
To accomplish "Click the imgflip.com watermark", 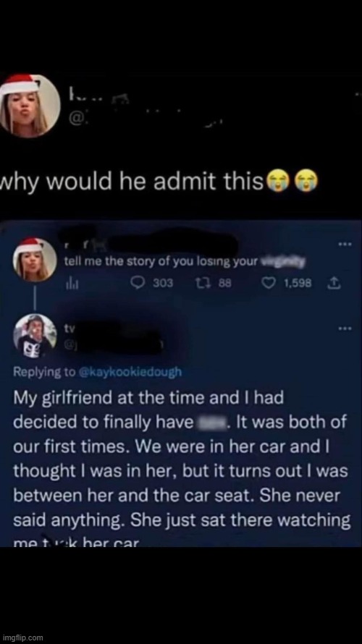I will pos(22,637).
